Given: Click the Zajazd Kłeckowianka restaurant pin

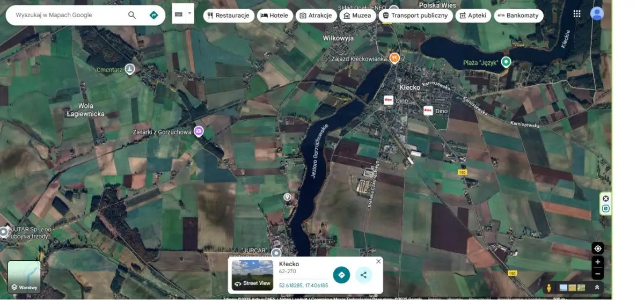Looking at the screenshot, I should point(394,58).
